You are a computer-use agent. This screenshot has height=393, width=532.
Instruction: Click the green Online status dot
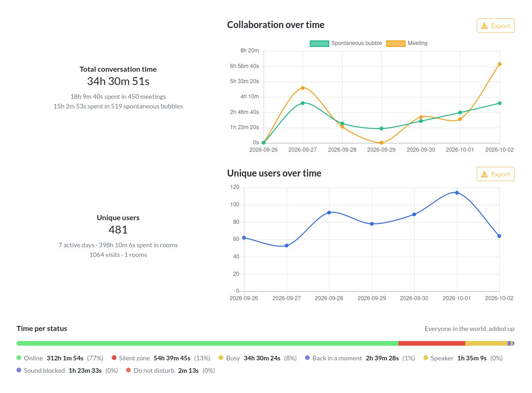(x=19, y=358)
